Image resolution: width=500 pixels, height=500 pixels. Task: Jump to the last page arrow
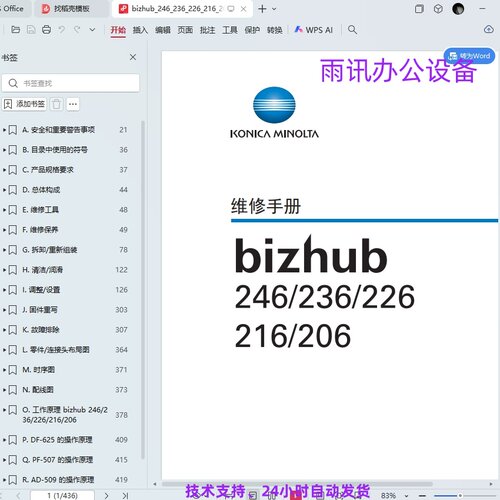[x=125, y=496]
